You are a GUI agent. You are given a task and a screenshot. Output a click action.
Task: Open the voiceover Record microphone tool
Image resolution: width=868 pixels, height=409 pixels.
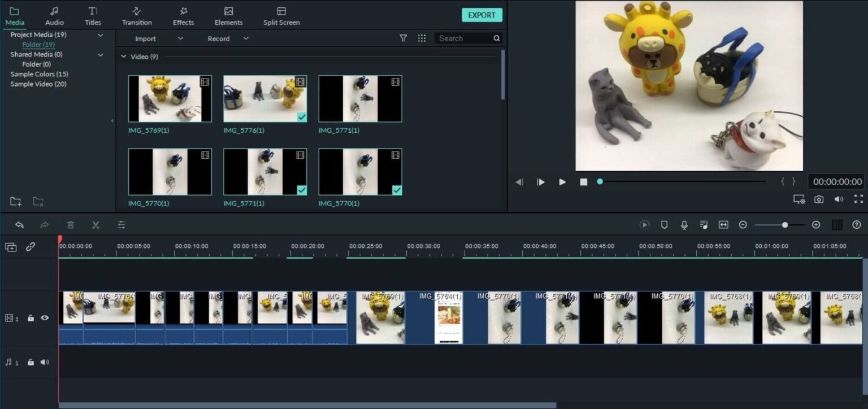(684, 224)
